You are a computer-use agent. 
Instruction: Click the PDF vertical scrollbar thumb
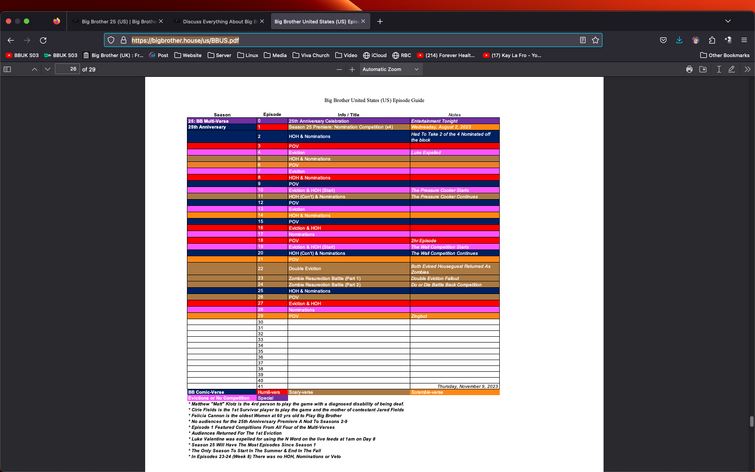(x=751, y=421)
